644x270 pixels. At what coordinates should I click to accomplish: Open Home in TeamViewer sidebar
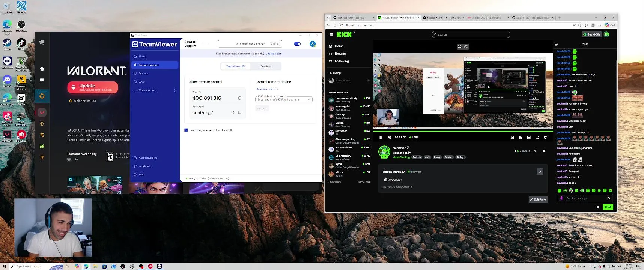click(x=155, y=56)
